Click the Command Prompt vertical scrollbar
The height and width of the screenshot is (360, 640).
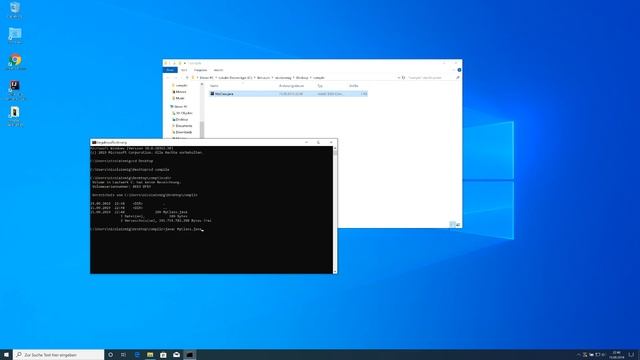pyautogui.click(x=335, y=210)
